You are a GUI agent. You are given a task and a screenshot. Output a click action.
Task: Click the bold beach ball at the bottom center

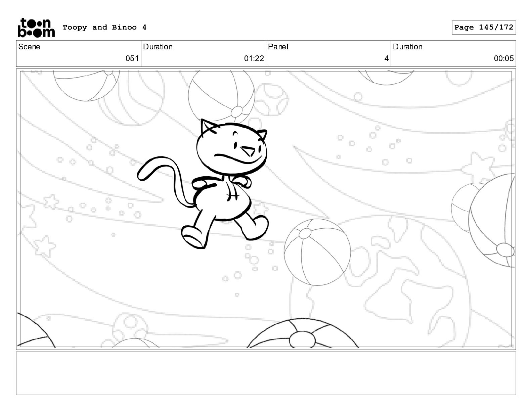[x=303, y=333]
